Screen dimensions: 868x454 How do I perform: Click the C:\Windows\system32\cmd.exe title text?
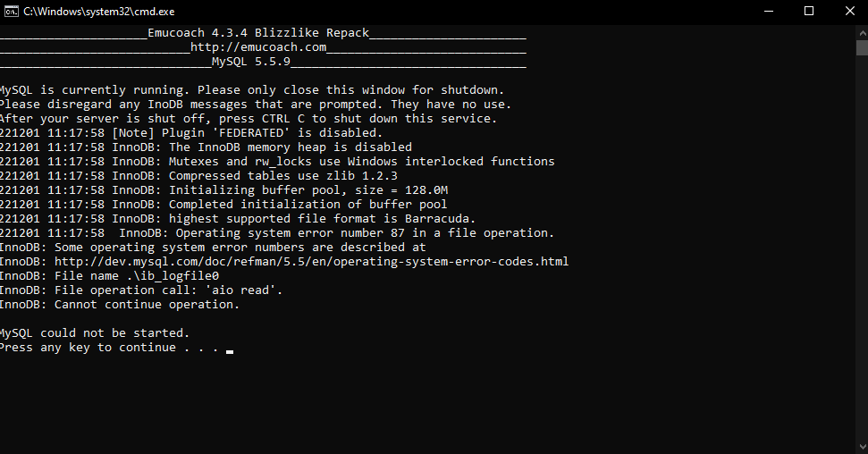99,12
